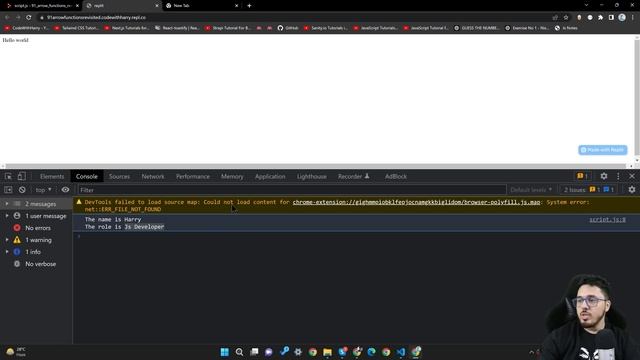Open the Recorder tab

pyautogui.click(x=353, y=176)
